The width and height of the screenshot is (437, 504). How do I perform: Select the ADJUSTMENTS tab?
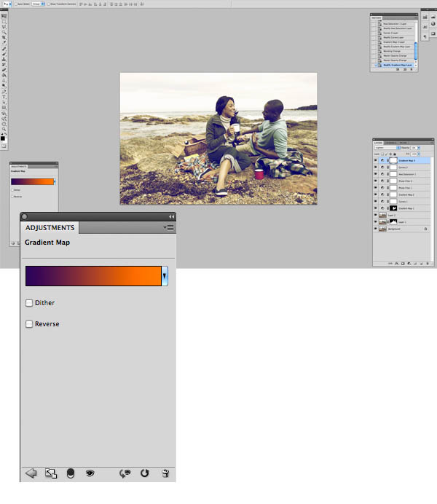[x=50, y=227]
